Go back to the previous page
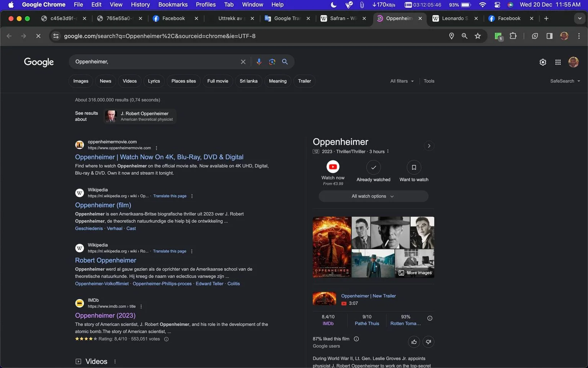The width and height of the screenshot is (588, 368). 9,36
